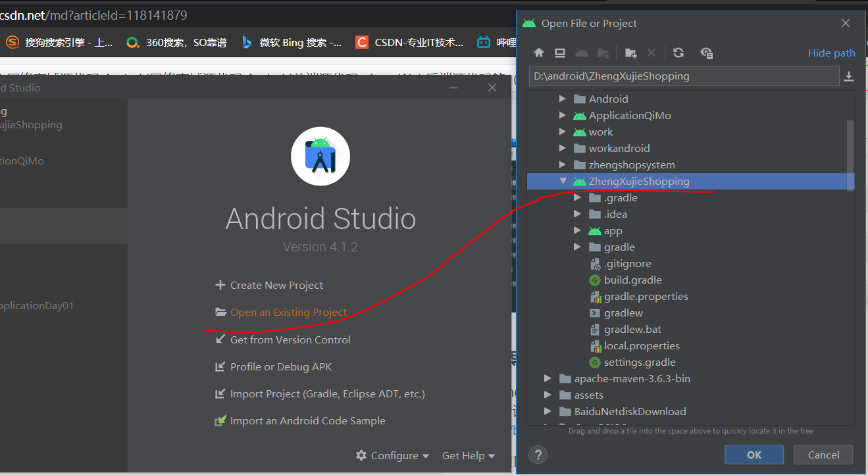Image resolution: width=868 pixels, height=475 pixels.
Task: Click Sogou search bookmark
Action: tap(59, 42)
